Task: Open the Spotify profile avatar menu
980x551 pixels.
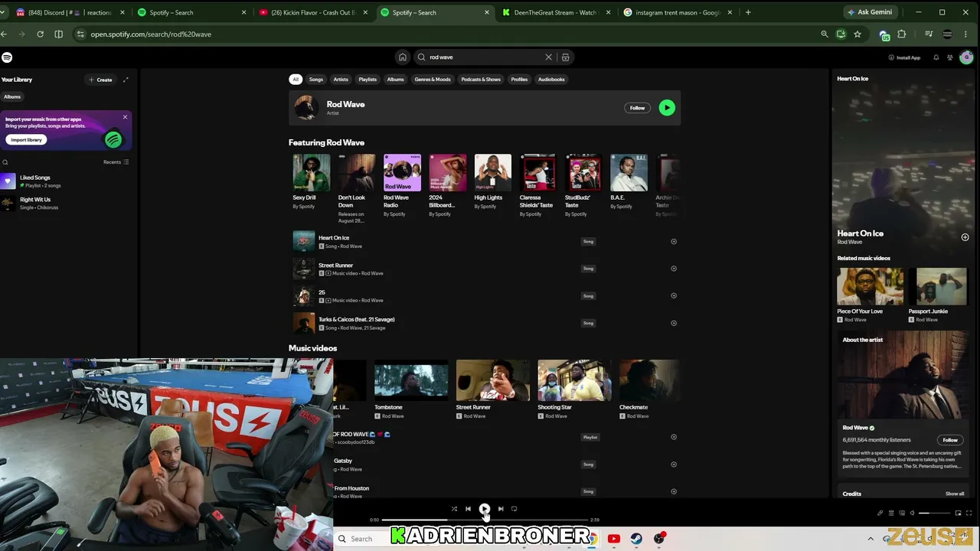Action: pos(966,57)
